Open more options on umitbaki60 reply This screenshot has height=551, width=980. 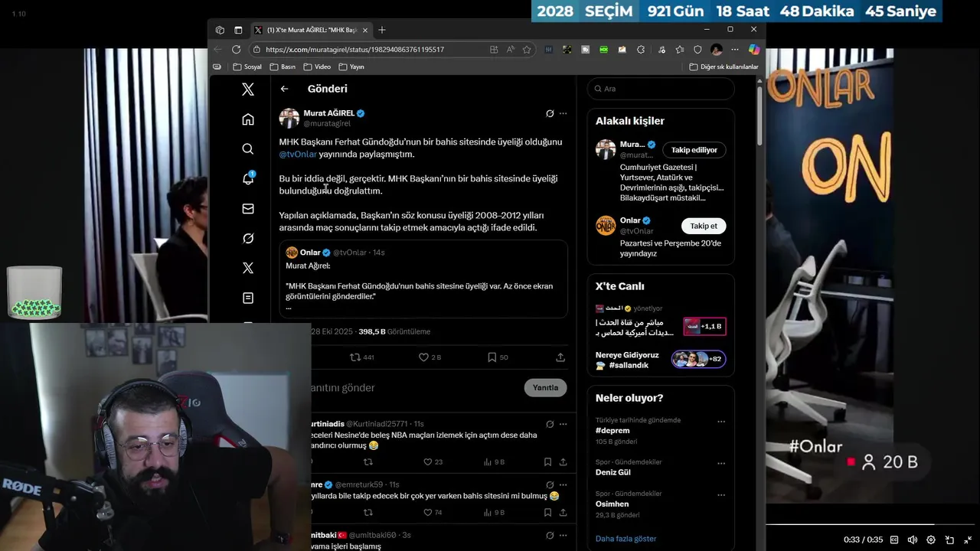(563, 535)
